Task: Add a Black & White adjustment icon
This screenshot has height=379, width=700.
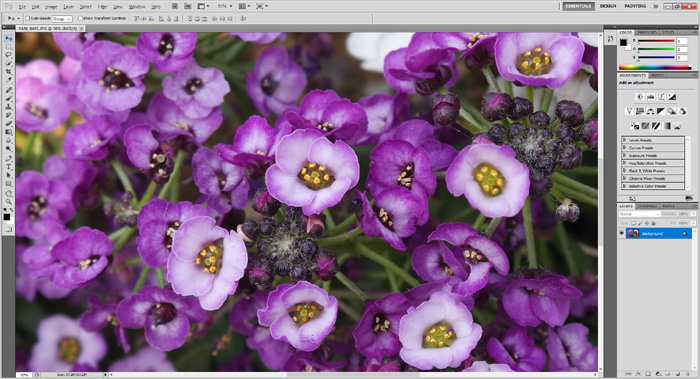Action: tap(661, 111)
